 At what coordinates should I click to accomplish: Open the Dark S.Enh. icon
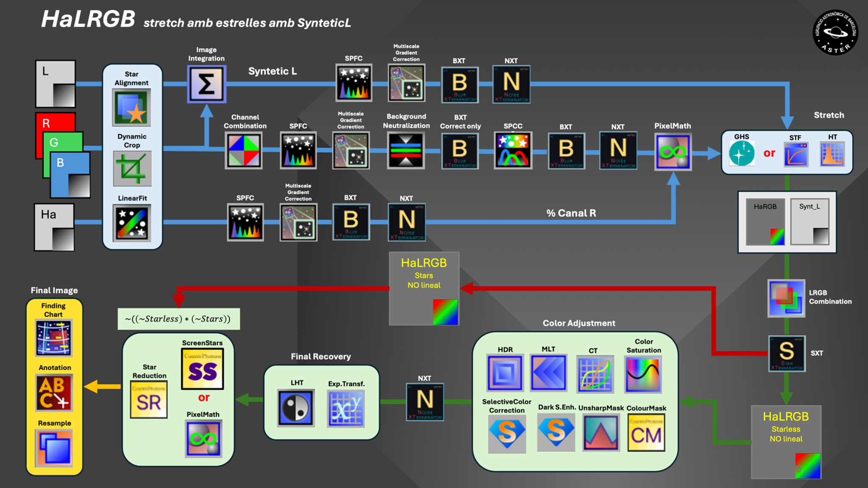(556, 432)
